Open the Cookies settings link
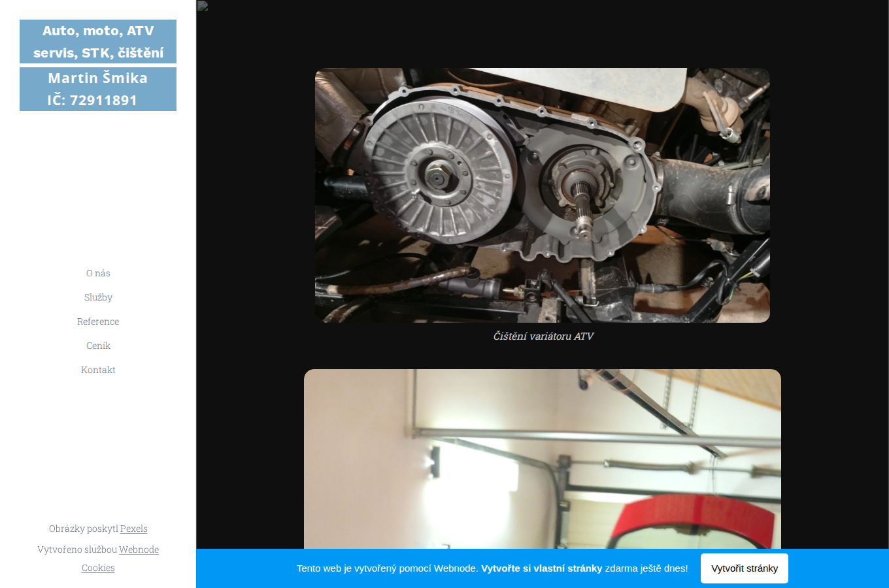The image size is (889, 588). [98, 568]
